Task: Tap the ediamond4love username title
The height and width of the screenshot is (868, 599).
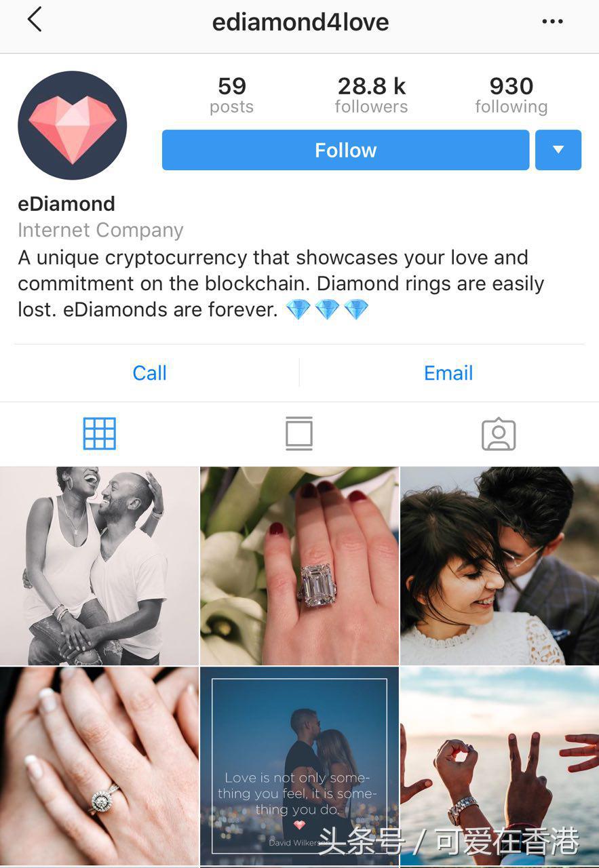Action: point(301,22)
